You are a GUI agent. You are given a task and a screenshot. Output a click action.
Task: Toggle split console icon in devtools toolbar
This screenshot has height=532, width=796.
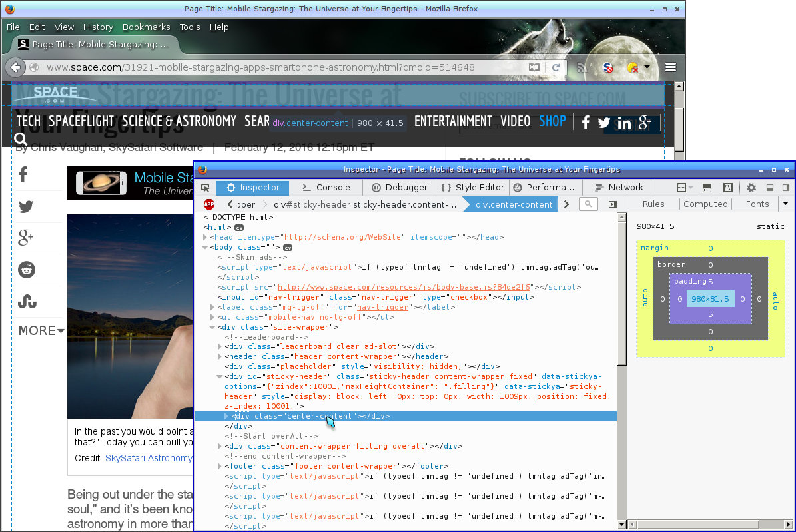coord(707,188)
